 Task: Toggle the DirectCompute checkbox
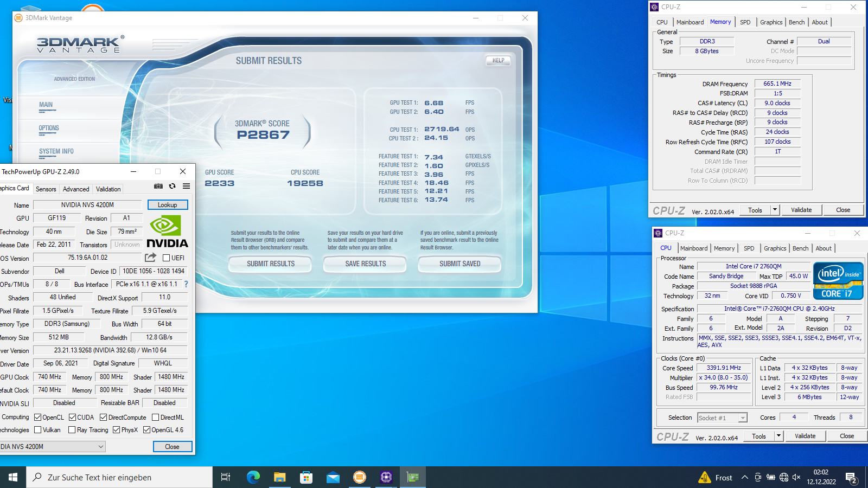103,417
